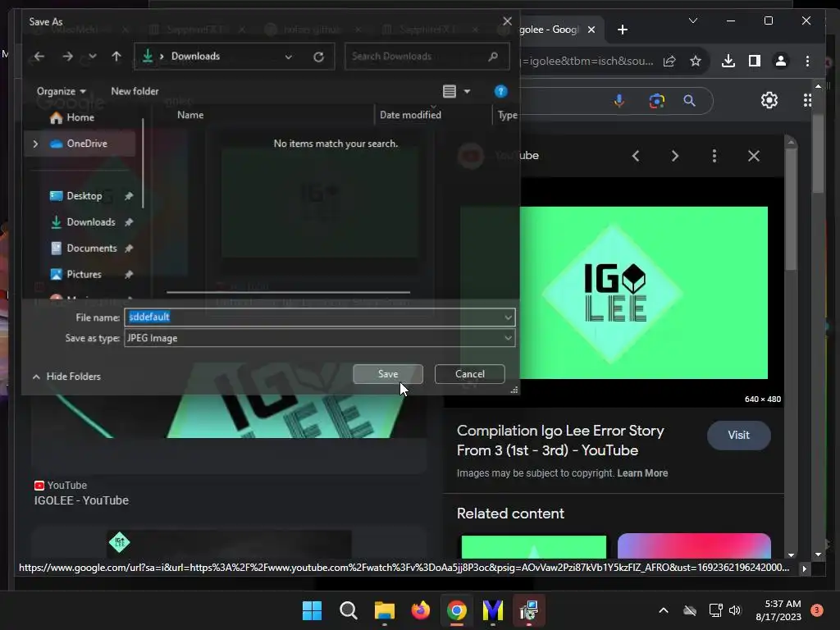Open Chrome downloads icon
840x630 pixels.
pos(728,61)
